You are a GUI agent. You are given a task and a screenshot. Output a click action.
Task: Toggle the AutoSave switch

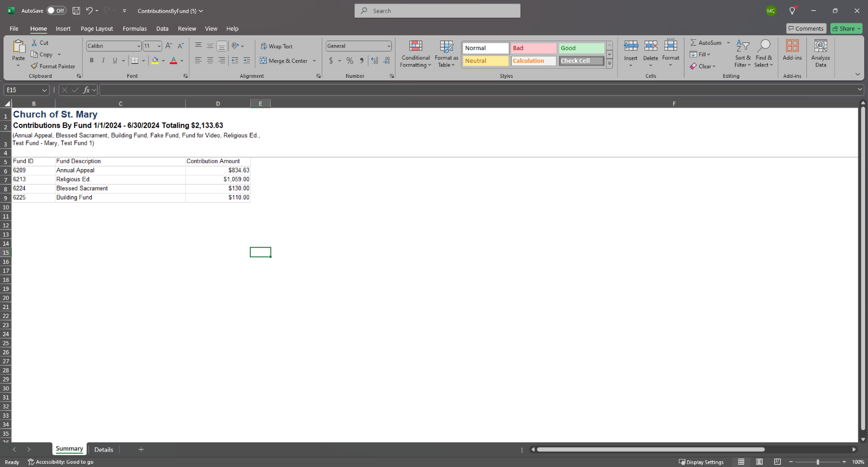tap(56, 10)
